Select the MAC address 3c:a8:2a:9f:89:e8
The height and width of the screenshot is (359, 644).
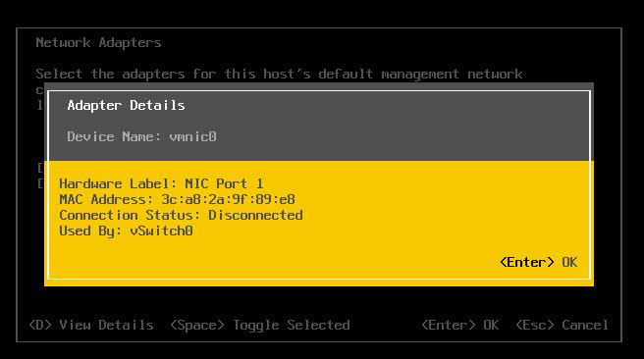pos(228,199)
